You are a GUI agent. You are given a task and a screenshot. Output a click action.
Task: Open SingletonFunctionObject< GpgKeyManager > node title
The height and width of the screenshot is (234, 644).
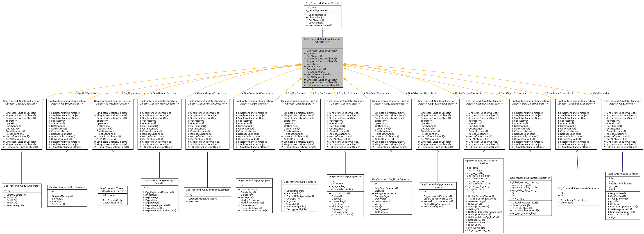pos(67,103)
